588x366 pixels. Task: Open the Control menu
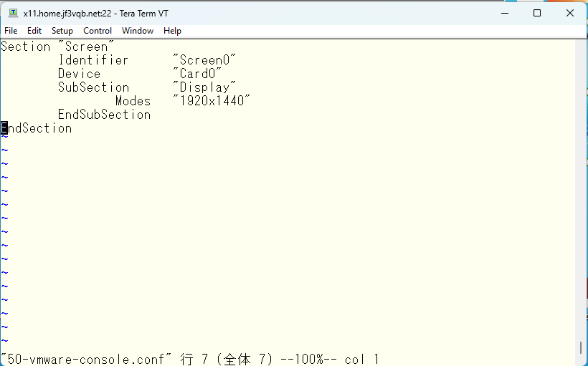point(98,31)
